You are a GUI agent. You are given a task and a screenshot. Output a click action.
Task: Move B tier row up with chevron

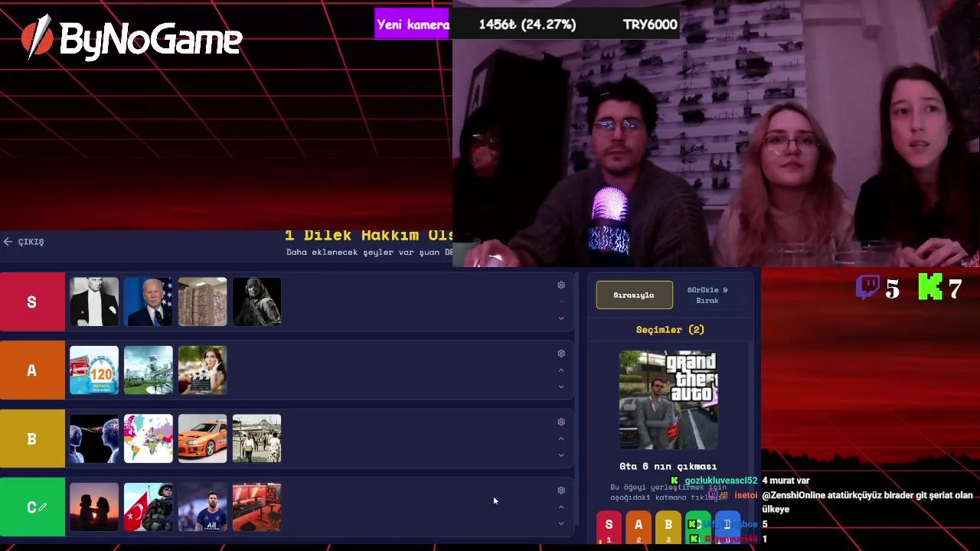[561, 439]
